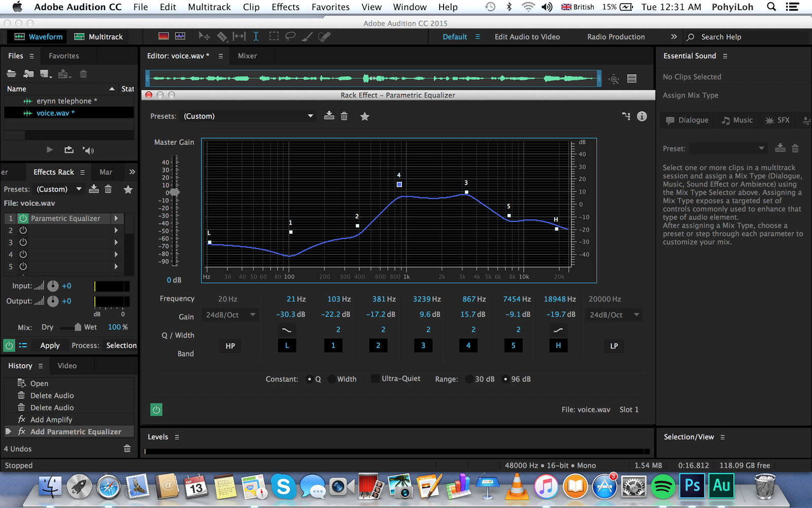Click the Apply button in Effects Rack
Viewport: 812px width, 508px height.
[x=50, y=345]
